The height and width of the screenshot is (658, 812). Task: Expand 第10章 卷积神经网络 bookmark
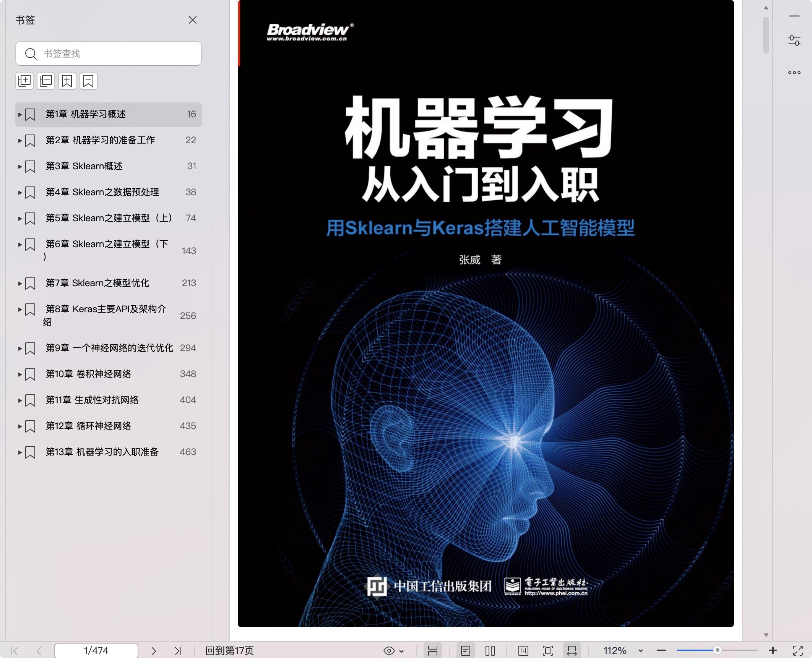tap(20, 374)
